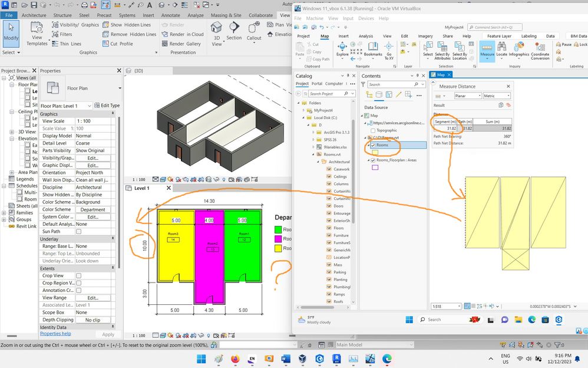Switch to Portal tab in Catalog pane

[x=317, y=84]
